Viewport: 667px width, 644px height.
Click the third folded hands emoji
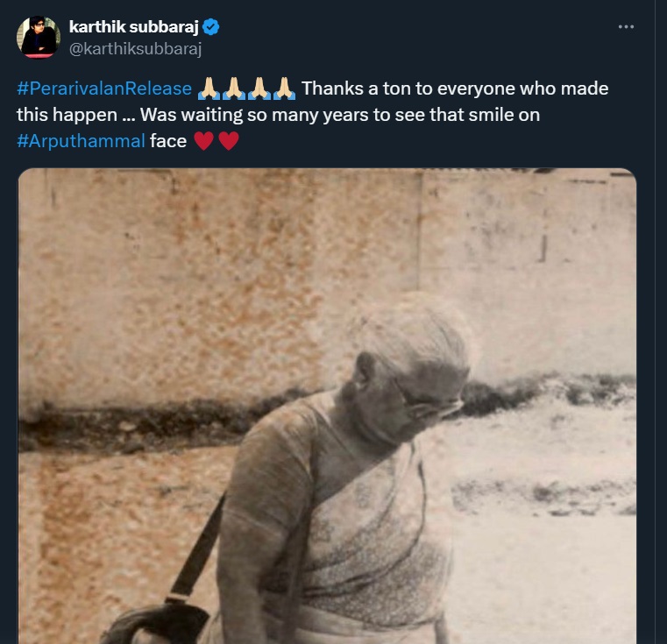pos(259,88)
